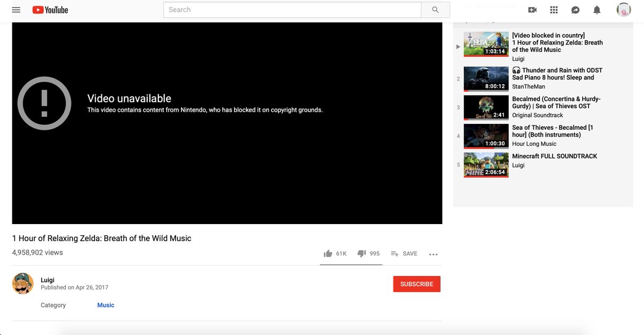
Task: Open the messages share bubble icon
Action: (x=575, y=10)
